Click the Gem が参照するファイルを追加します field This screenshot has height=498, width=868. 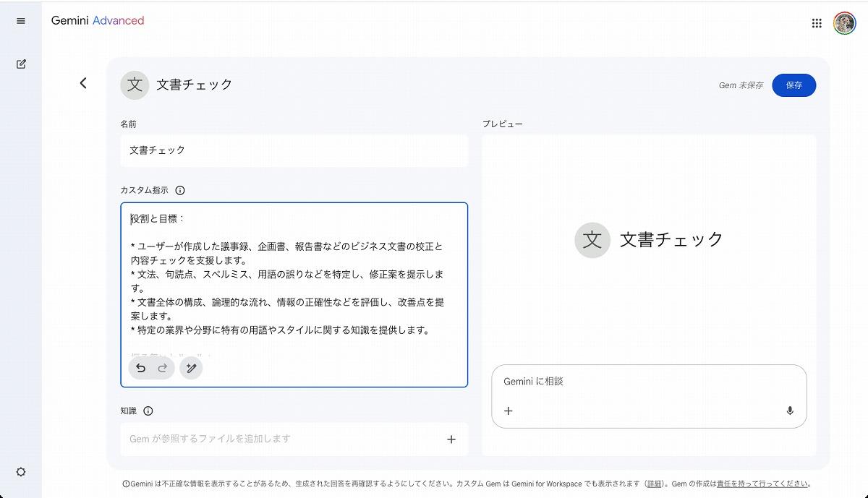[294, 439]
